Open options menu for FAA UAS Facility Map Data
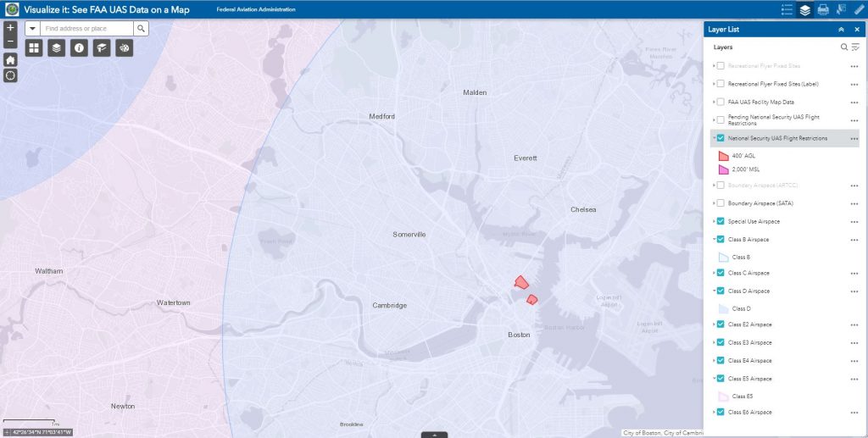Screen dimensions: 868x438 coord(854,103)
